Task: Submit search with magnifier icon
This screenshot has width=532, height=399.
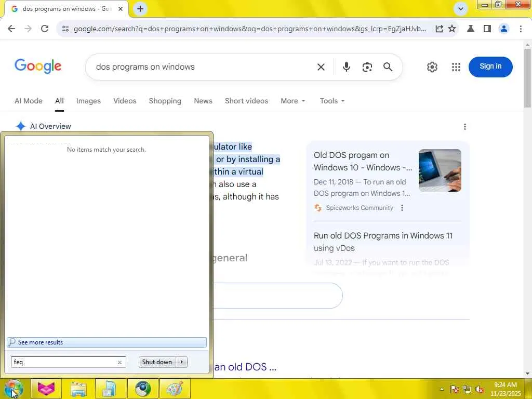Action: [388, 67]
